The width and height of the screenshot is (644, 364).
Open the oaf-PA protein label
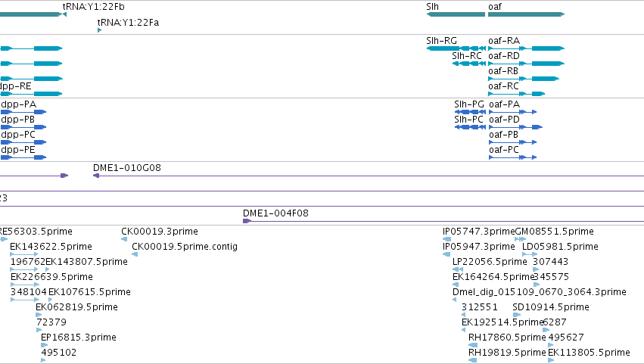coord(504,104)
